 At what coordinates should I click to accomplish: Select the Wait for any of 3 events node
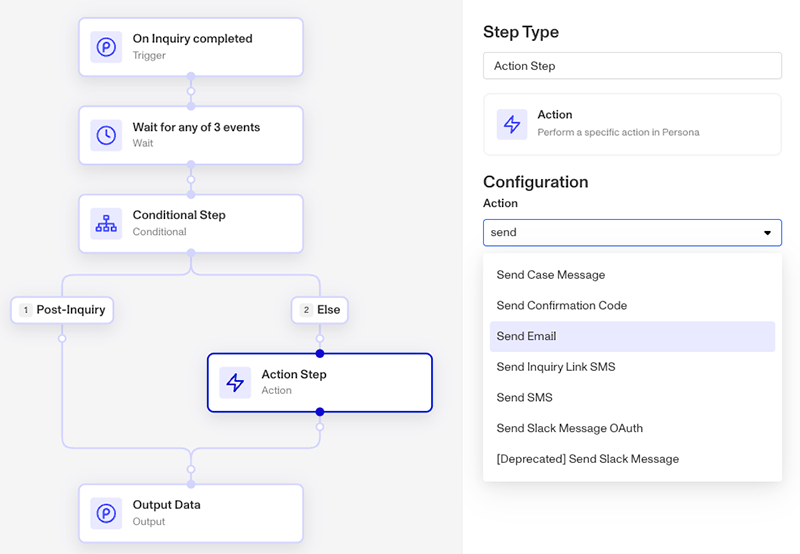[x=191, y=135]
